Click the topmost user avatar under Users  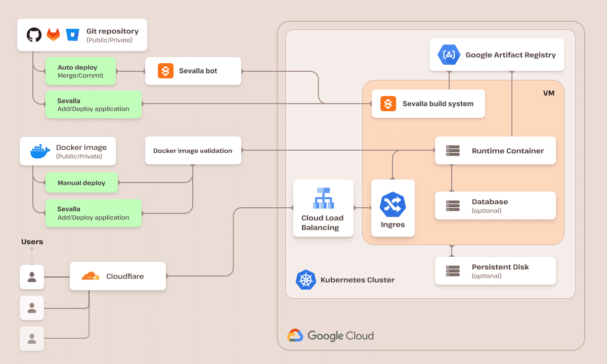[32, 277]
